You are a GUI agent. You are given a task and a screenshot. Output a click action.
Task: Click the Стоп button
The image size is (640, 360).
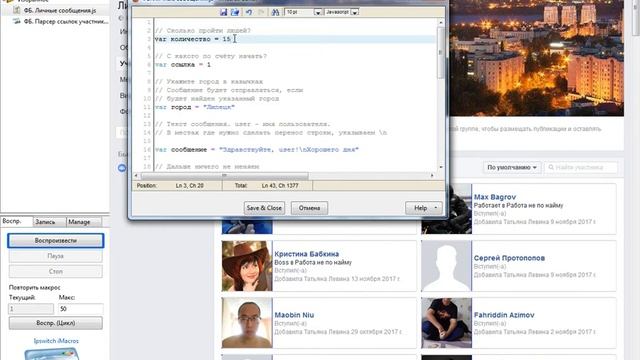pos(56,271)
